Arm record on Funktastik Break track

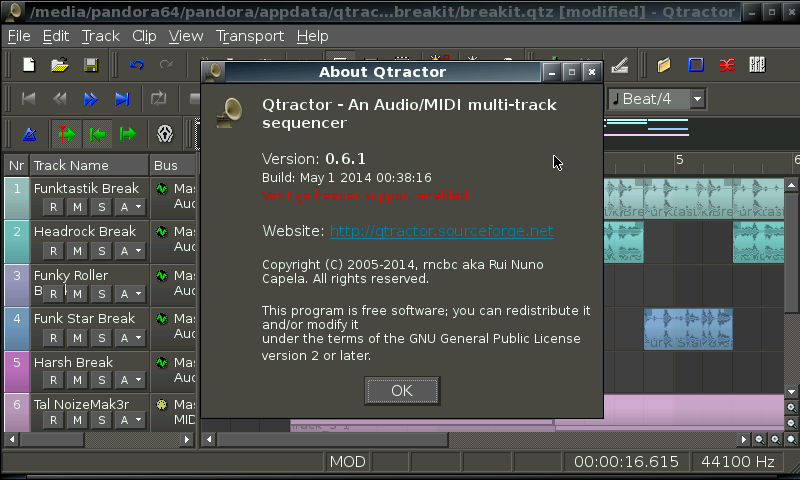(x=53, y=207)
